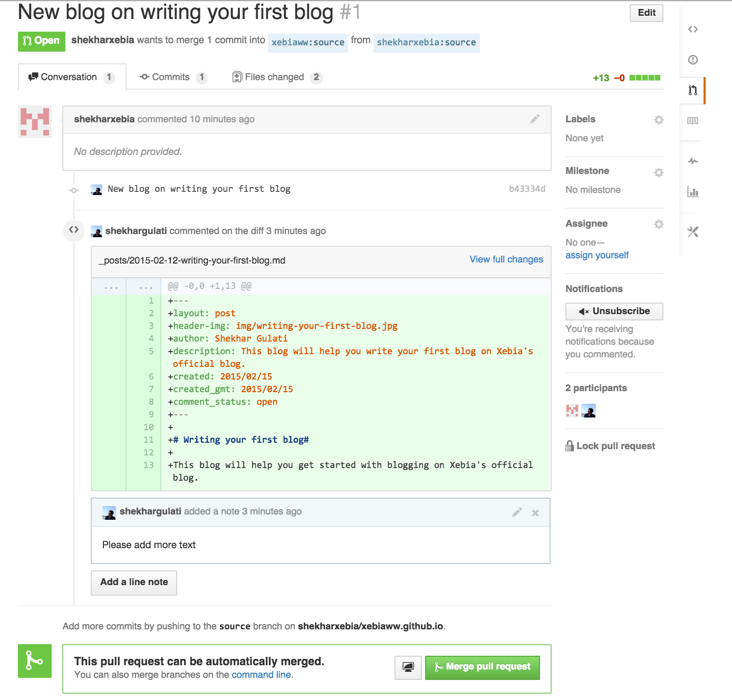
Task: Edit the pull request description pencil
Action: (x=535, y=119)
